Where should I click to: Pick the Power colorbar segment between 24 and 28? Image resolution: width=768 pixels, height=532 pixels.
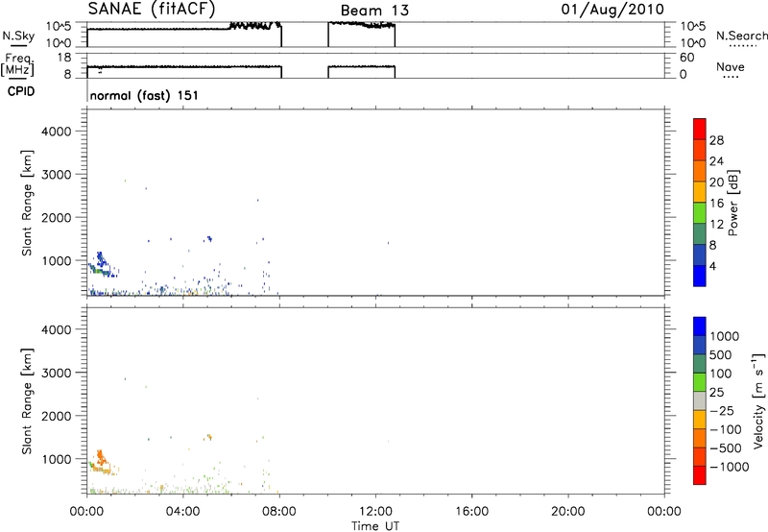700,150
